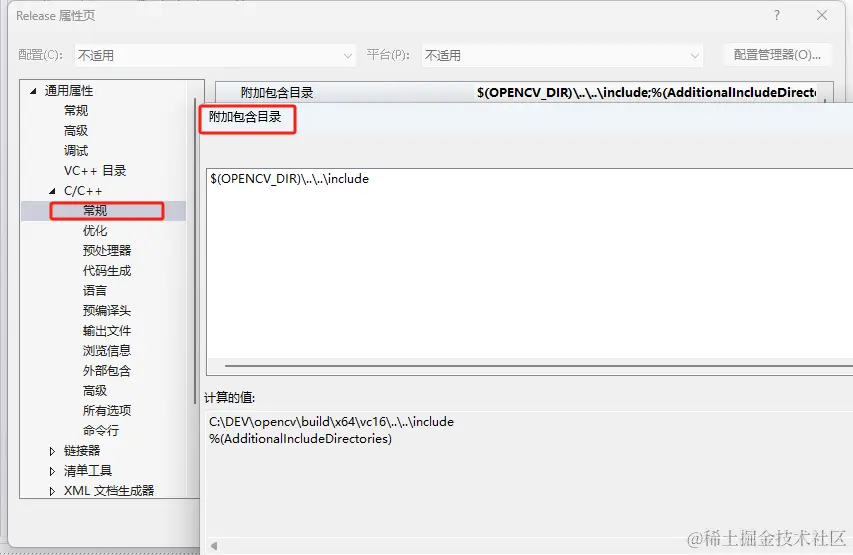The width and height of the screenshot is (853, 555).
Task: Select 常规 under C/C++
Action: pyautogui.click(x=95, y=211)
